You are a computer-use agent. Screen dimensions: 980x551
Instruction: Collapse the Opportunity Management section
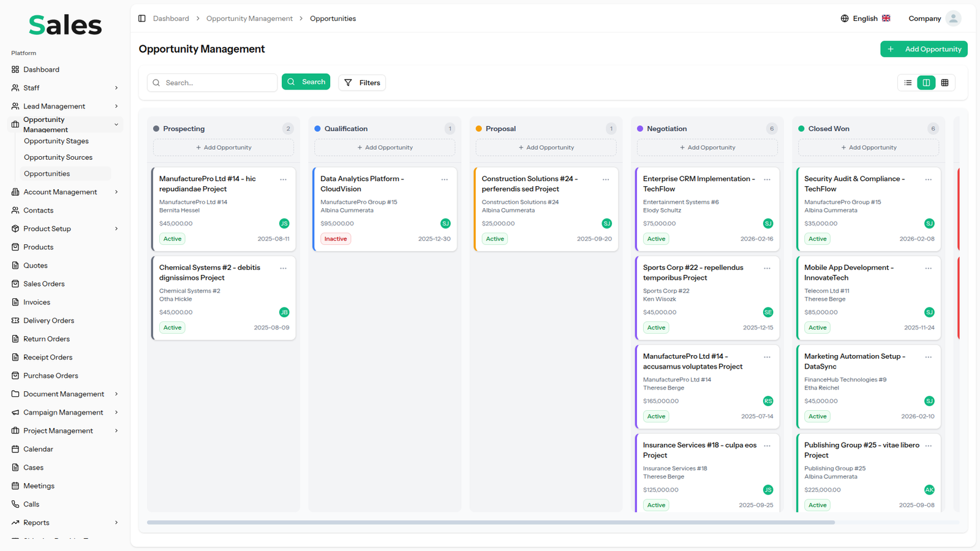(116, 124)
